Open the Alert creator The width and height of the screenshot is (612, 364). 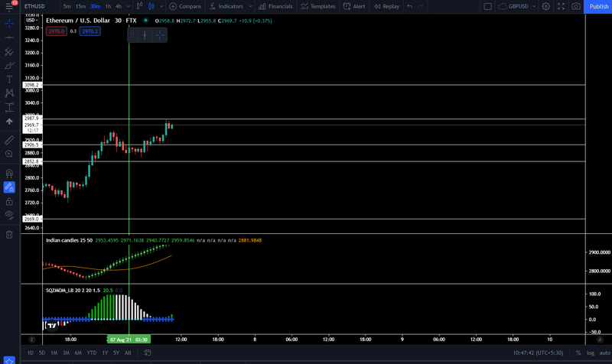(x=354, y=6)
